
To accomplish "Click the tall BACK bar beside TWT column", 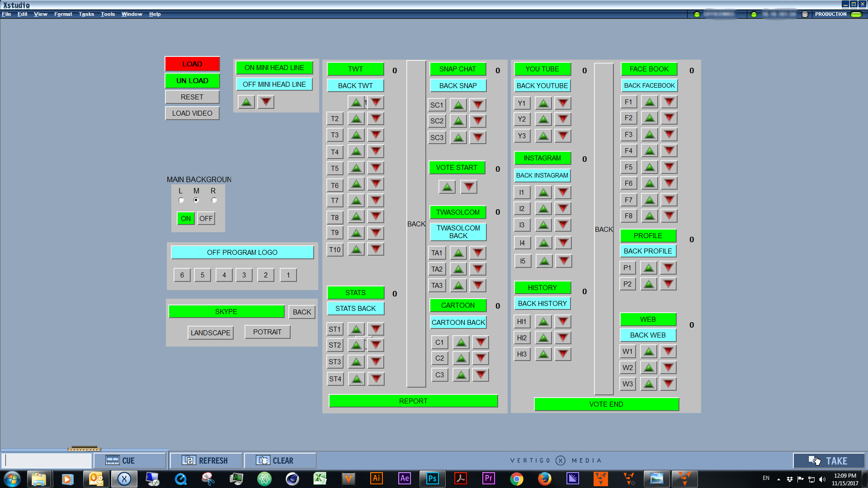I will point(416,224).
